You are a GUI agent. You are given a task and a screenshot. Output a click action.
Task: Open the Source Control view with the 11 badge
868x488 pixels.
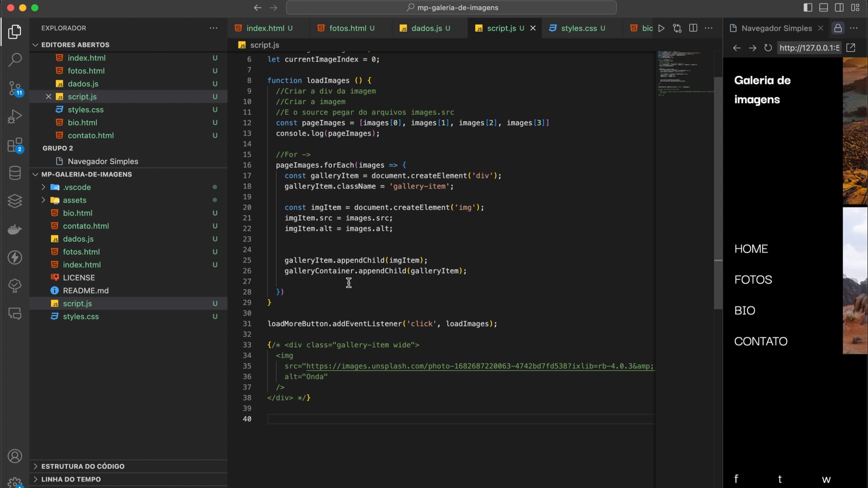click(15, 88)
